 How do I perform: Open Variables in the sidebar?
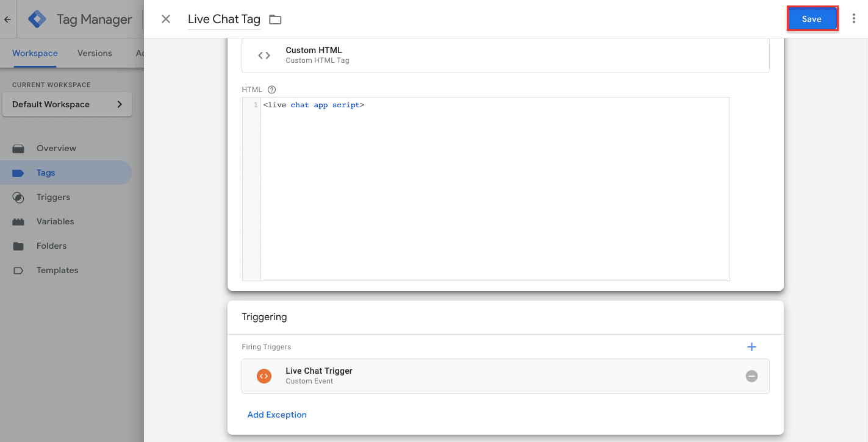click(x=66, y=221)
